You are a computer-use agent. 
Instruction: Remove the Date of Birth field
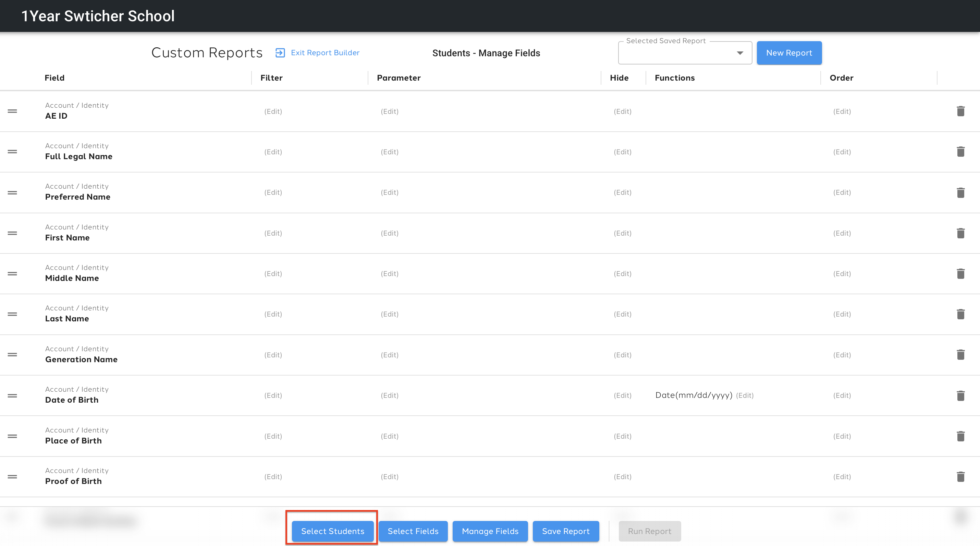pos(960,395)
